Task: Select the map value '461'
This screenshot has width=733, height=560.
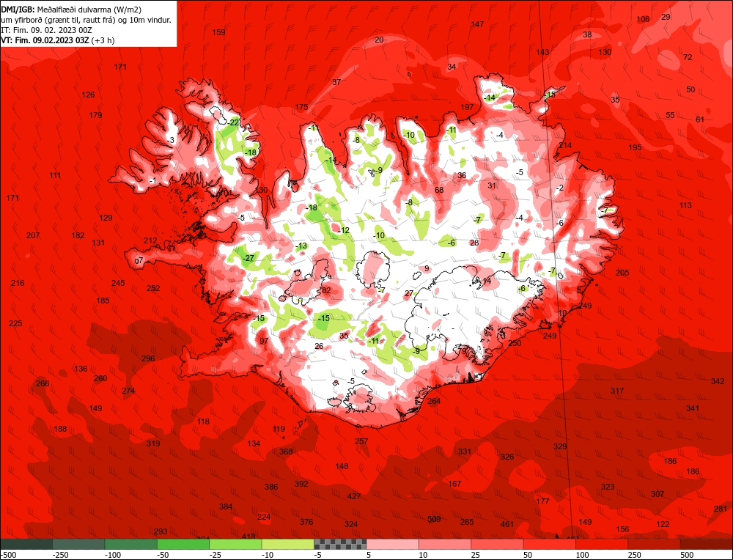Action: [x=507, y=525]
